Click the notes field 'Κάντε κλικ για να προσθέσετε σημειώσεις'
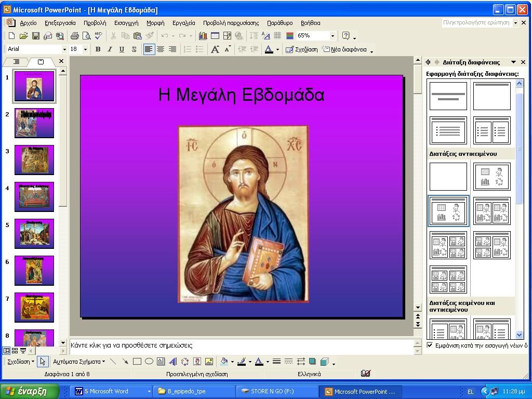 point(242,345)
